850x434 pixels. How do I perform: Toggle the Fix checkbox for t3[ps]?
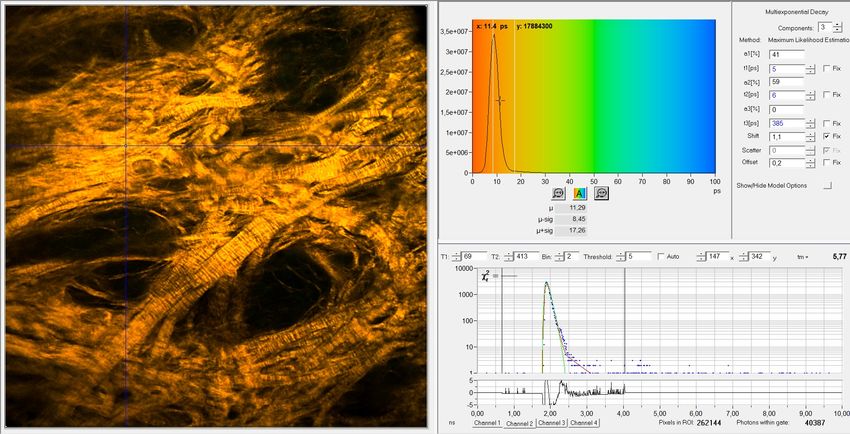[826, 124]
